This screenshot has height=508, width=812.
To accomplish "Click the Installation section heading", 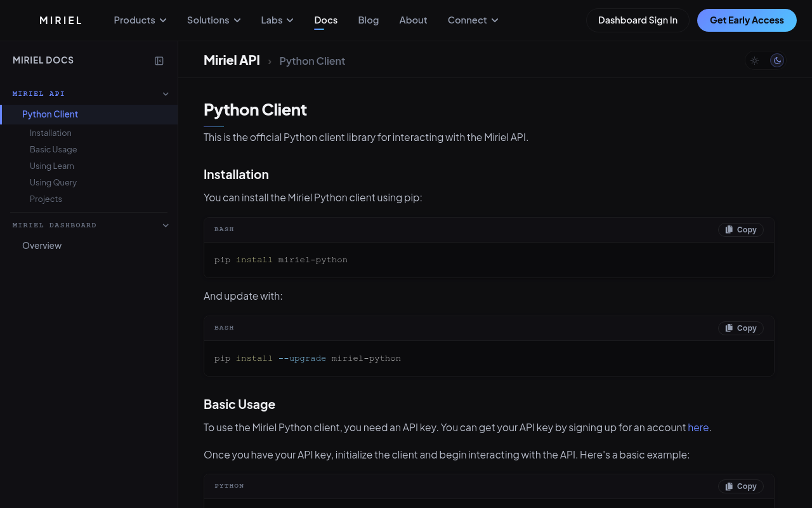I will (x=236, y=175).
